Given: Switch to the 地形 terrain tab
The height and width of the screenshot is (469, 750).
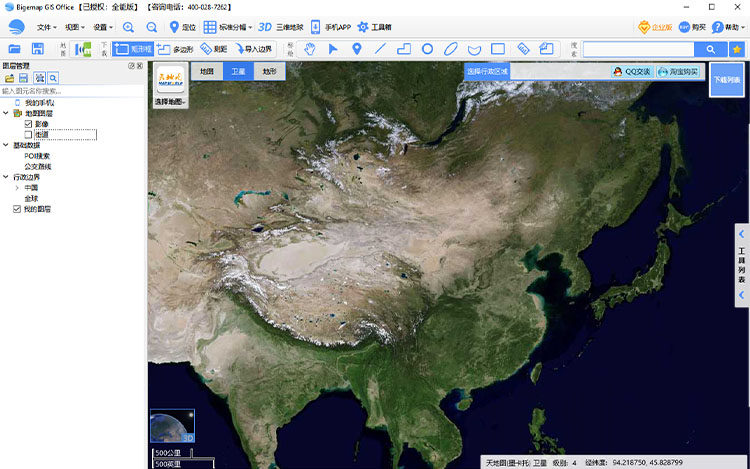Looking at the screenshot, I should [269, 71].
